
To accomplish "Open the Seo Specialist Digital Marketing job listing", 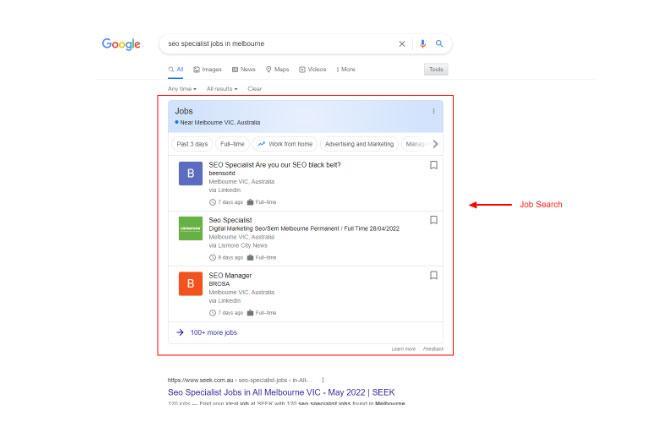I will click(x=230, y=220).
